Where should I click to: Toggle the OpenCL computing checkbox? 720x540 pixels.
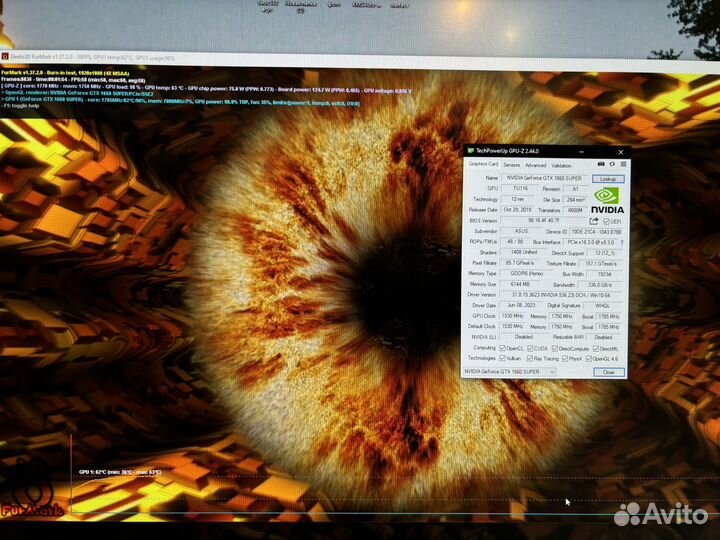pyautogui.click(x=503, y=348)
